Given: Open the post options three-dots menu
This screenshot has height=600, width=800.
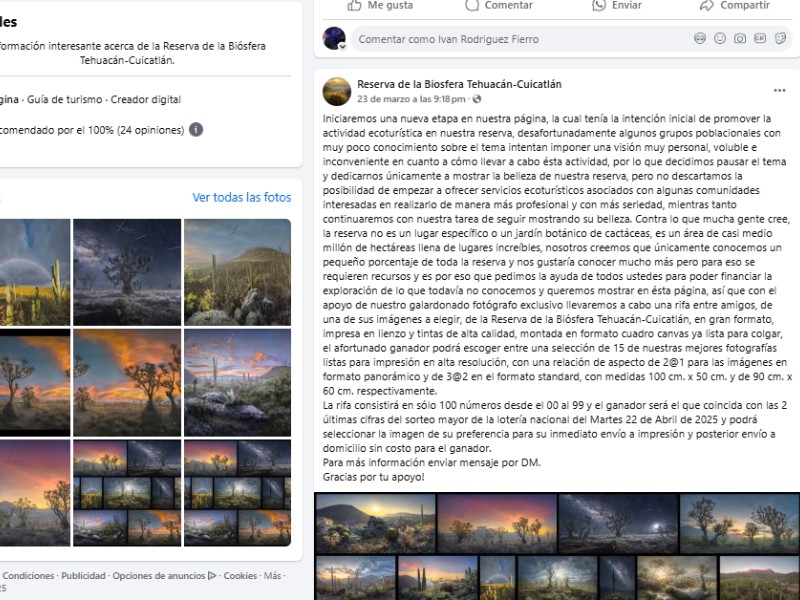Looking at the screenshot, I should tap(779, 91).
